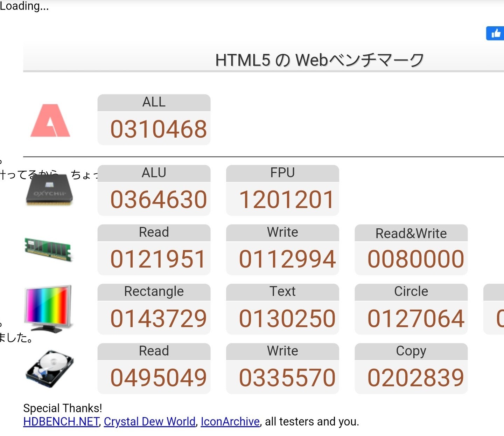Open the Crystal Dew World link
The width and height of the screenshot is (504, 436).
[150, 422]
